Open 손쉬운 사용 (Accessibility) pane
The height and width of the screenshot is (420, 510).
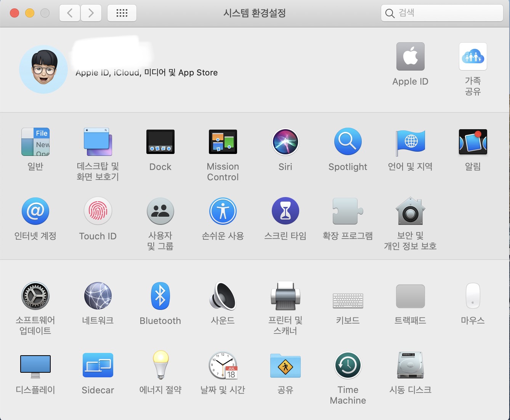point(223,211)
